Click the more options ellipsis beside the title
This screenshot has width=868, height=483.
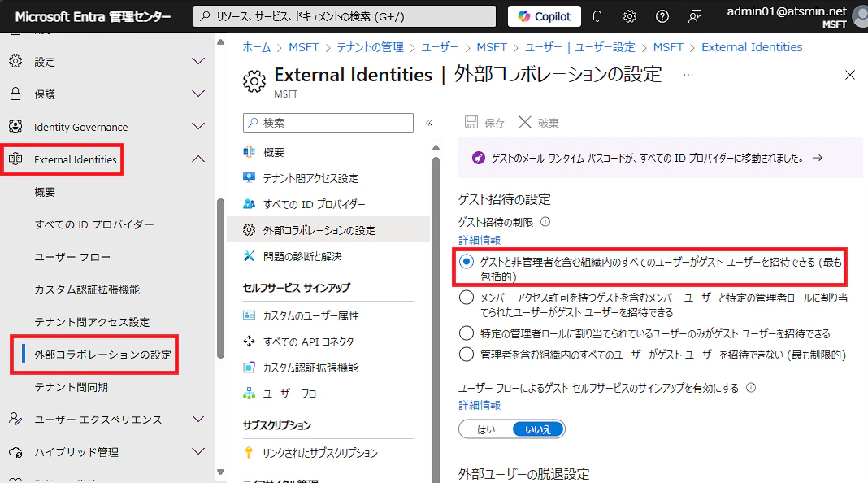pyautogui.click(x=688, y=75)
